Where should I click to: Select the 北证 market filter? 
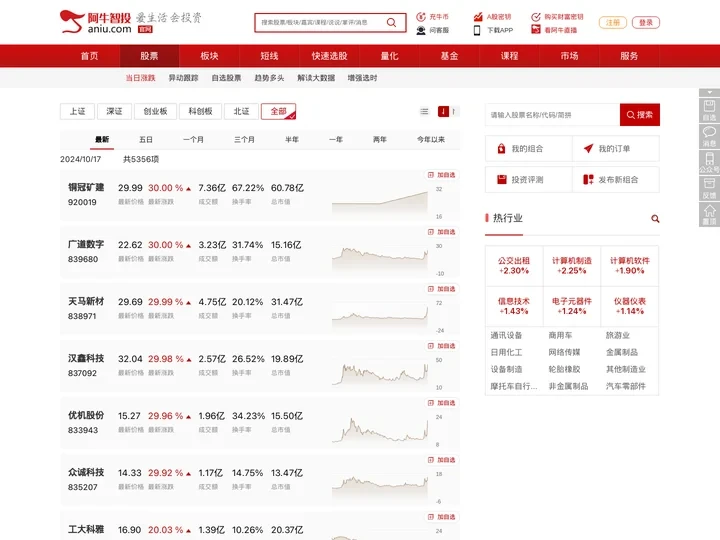[x=241, y=111]
